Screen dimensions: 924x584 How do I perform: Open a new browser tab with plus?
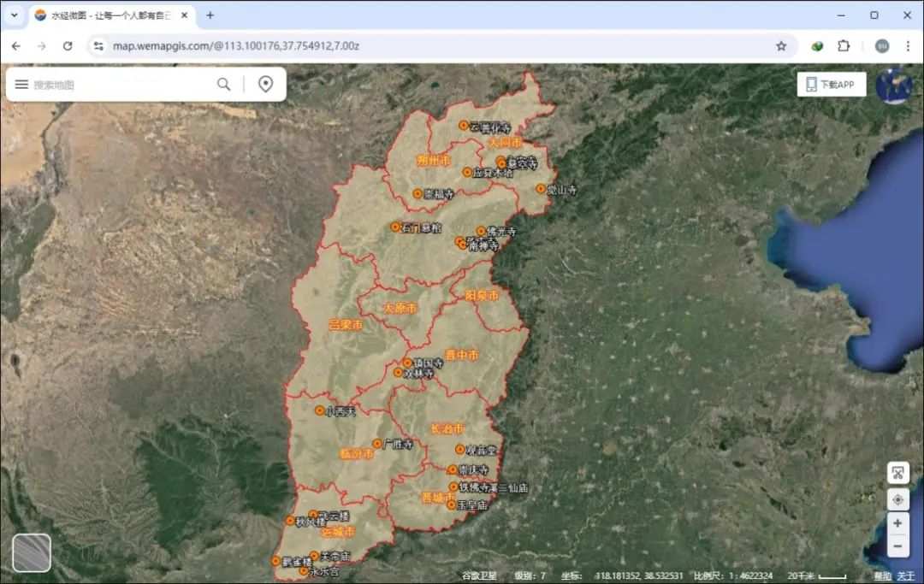click(210, 15)
